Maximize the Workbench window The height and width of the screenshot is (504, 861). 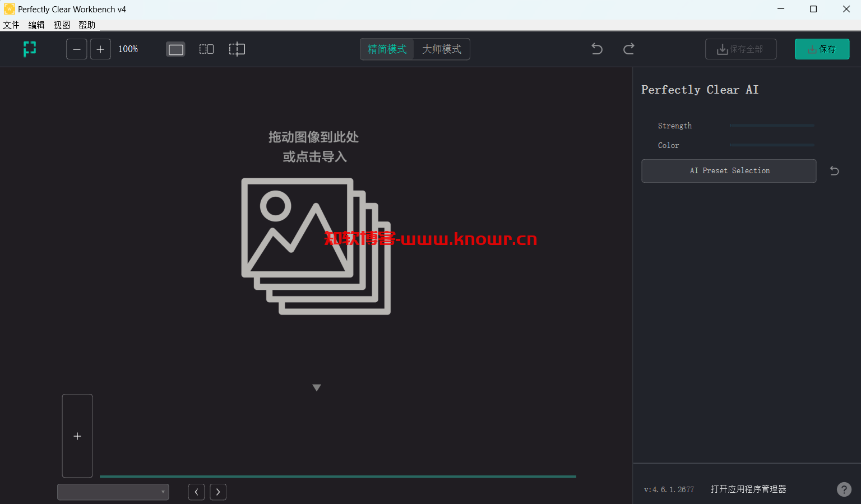click(813, 9)
